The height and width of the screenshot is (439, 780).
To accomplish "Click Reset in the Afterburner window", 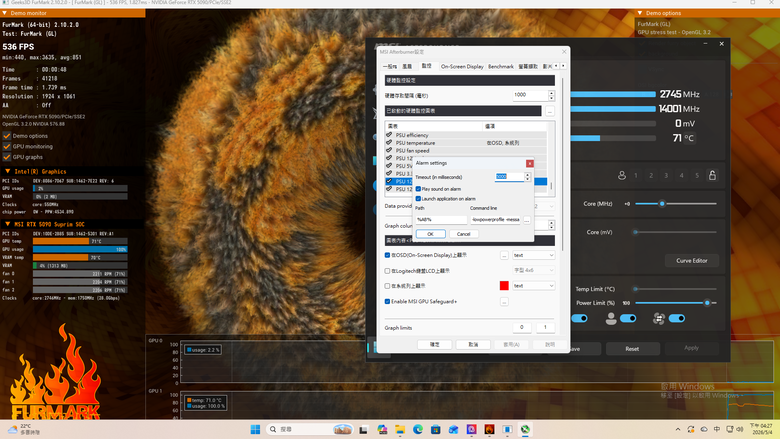I will [632, 349].
